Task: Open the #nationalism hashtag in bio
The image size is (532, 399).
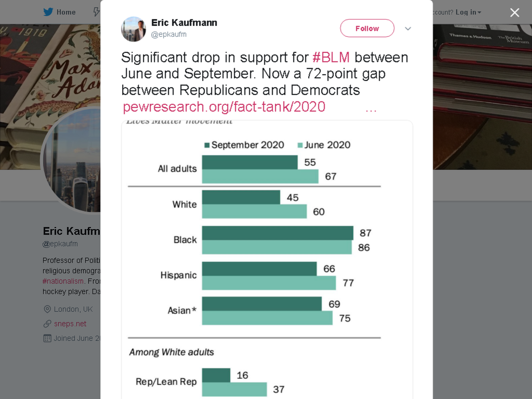Action: (63, 281)
